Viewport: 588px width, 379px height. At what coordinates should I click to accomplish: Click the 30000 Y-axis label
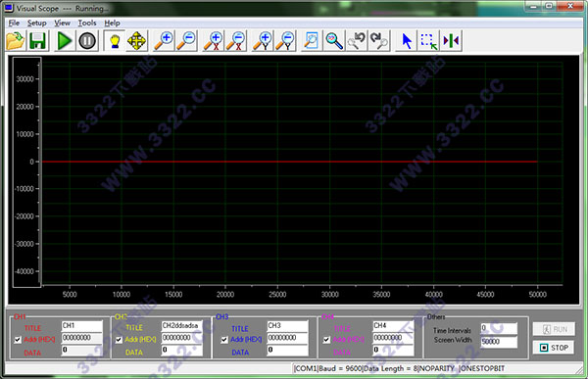pos(24,79)
